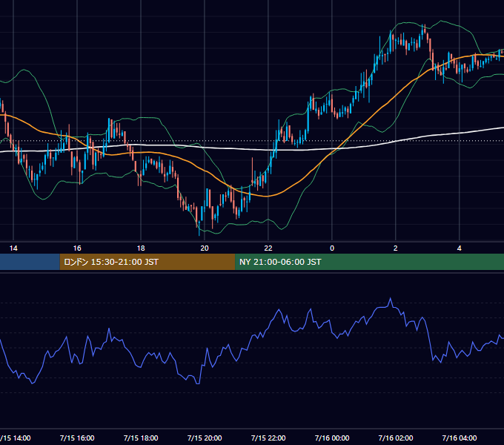Image resolution: width=504 pixels, height=445 pixels.
Task: Click the 7/15 16:00 time label
Action: (77, 438)
